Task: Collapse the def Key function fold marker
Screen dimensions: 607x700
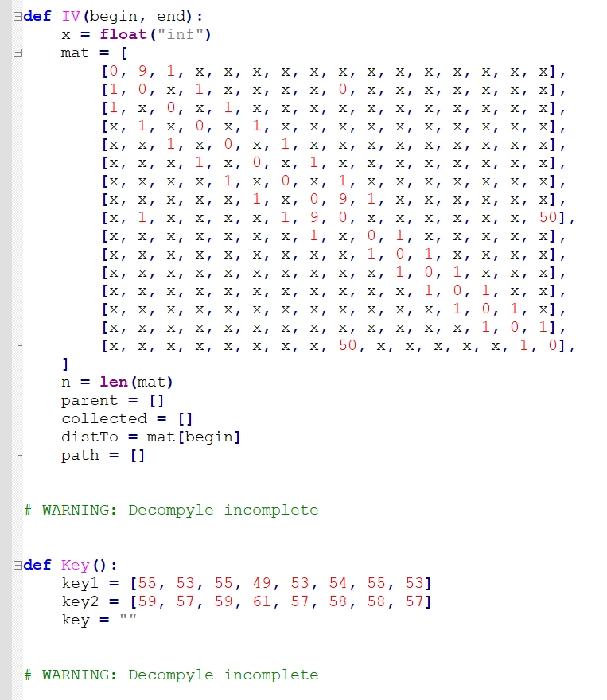Action: (18, 566)
